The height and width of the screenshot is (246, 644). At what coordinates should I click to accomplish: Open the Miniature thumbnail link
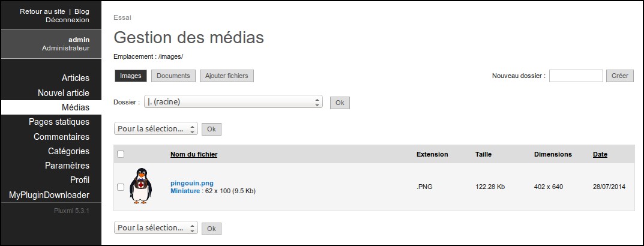click(185, 191)
